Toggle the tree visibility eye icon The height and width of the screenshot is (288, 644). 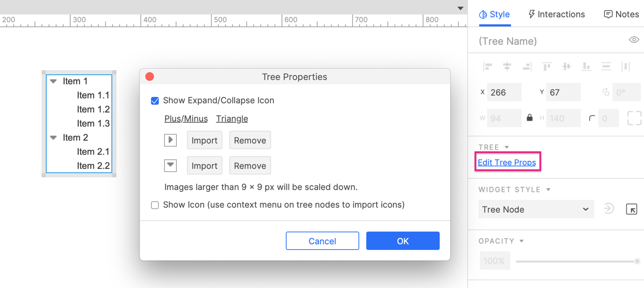(634, 40)
